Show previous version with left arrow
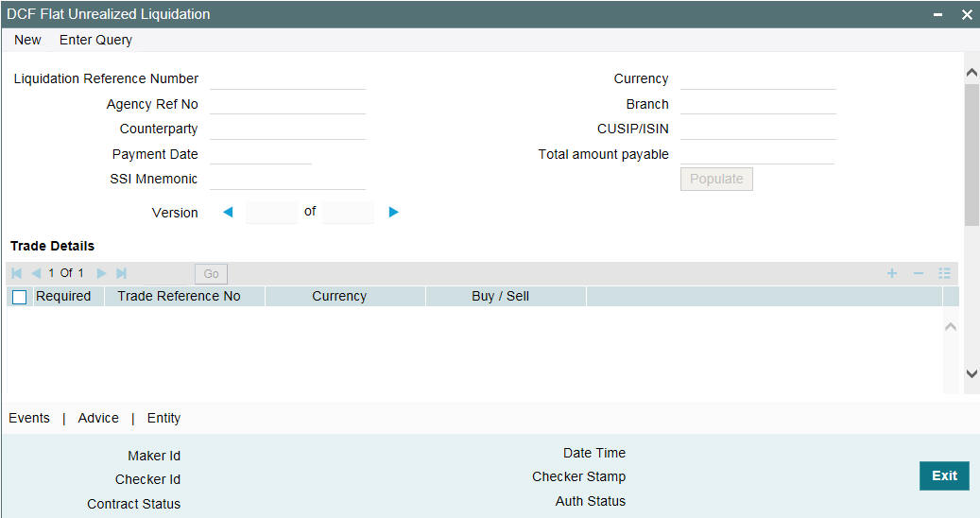Screen dimensions: 980x518 pos(228,212)
